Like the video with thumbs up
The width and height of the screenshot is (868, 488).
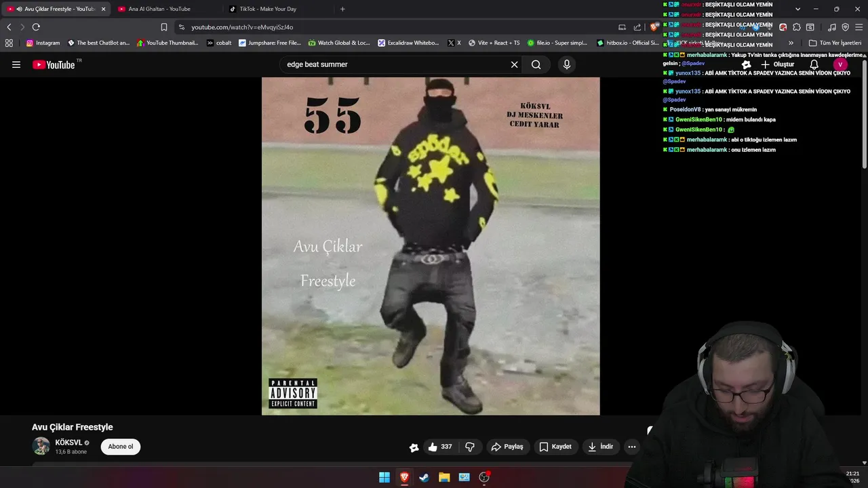439,447
